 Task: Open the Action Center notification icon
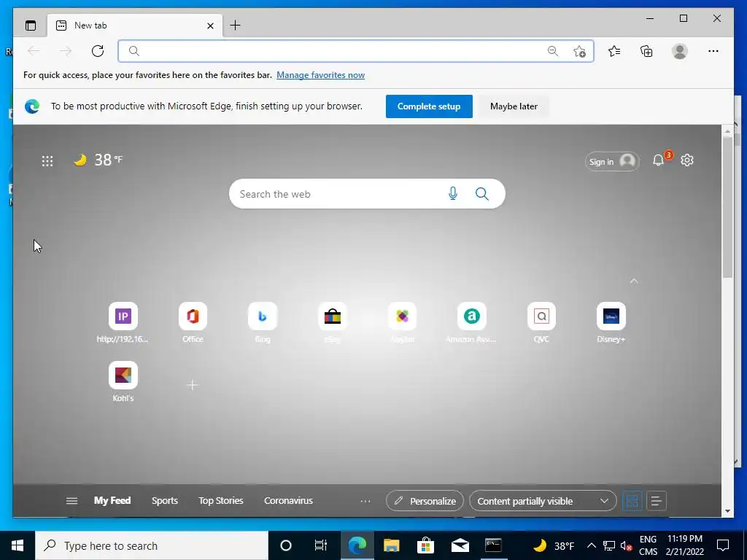723,545
